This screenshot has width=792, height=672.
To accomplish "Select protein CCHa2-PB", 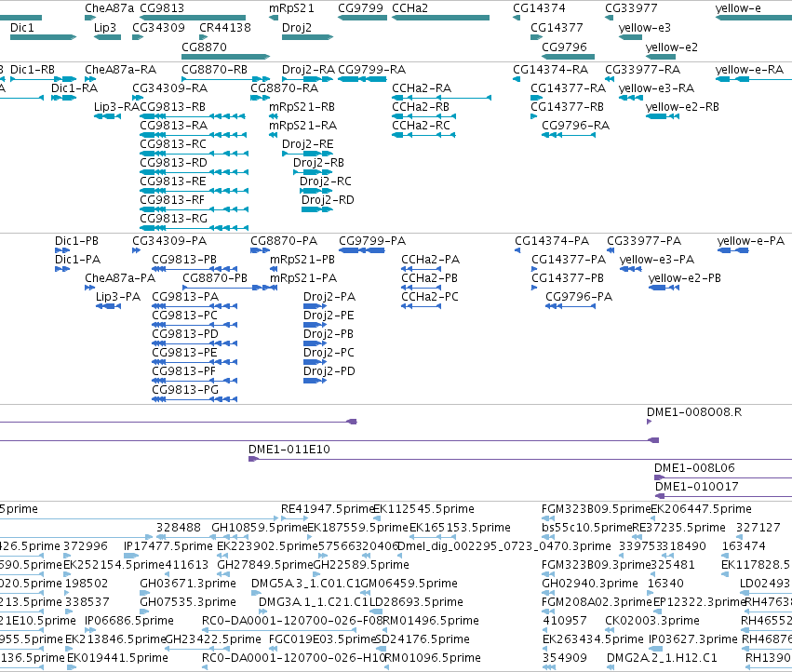I will tap(429, 278).
